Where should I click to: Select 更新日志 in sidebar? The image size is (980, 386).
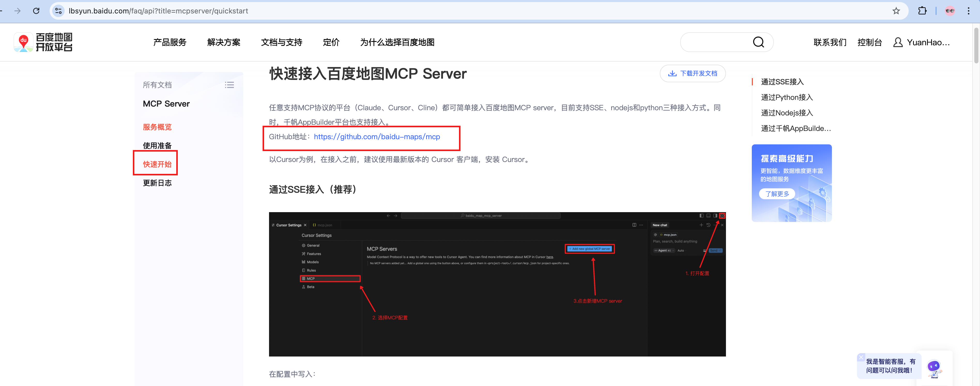157,183
